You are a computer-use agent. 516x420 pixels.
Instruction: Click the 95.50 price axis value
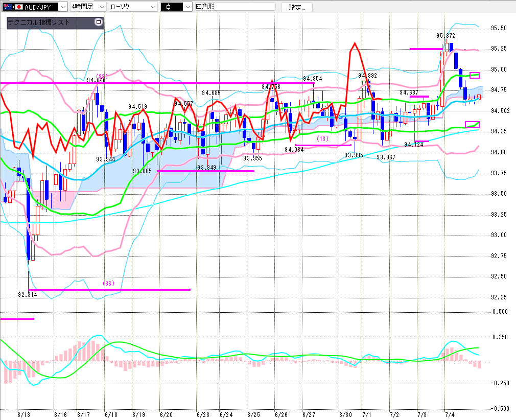(x=499, y=28)
